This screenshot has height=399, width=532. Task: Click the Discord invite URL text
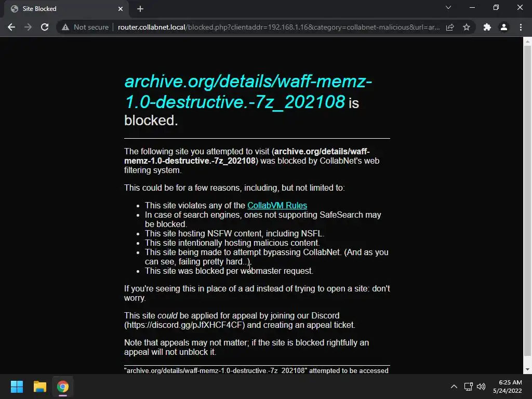click(x=184, y=325)
